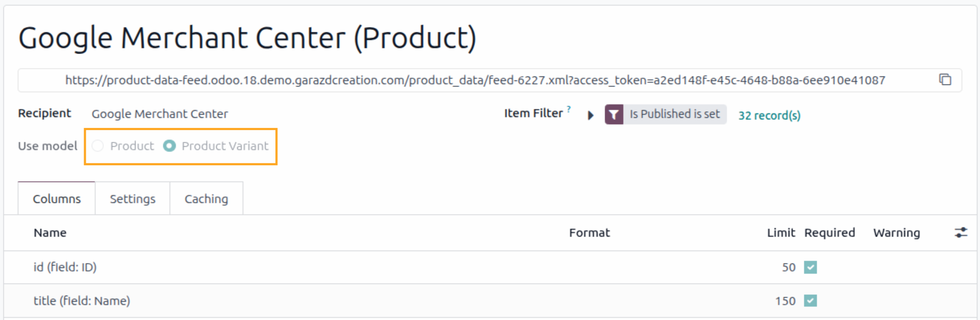Sort by the Name column header
This screenshot has height=320, width=980.
point(50,233)
